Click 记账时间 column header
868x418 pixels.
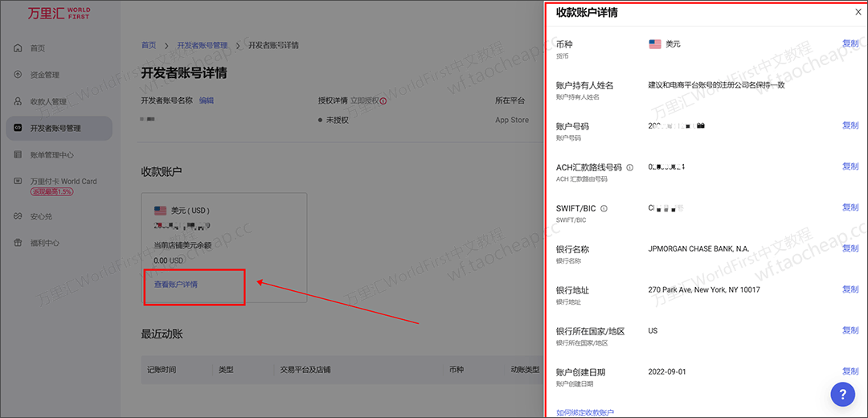[x=162, y=369]
